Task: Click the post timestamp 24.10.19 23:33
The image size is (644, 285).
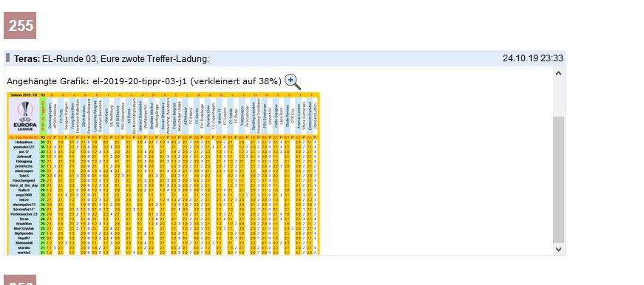Action: (532, 58)
